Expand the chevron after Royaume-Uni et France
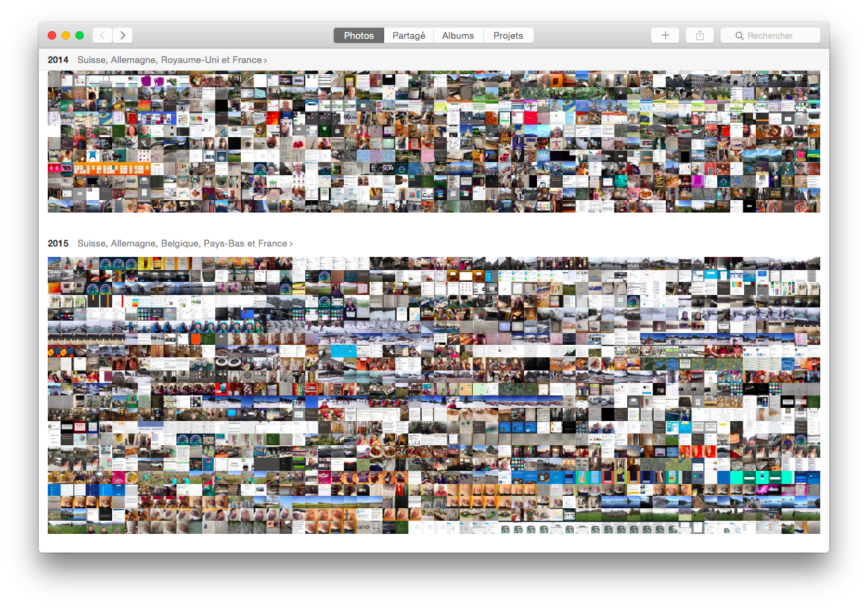This screenshot has height=608, width=868. pos(266,61)
